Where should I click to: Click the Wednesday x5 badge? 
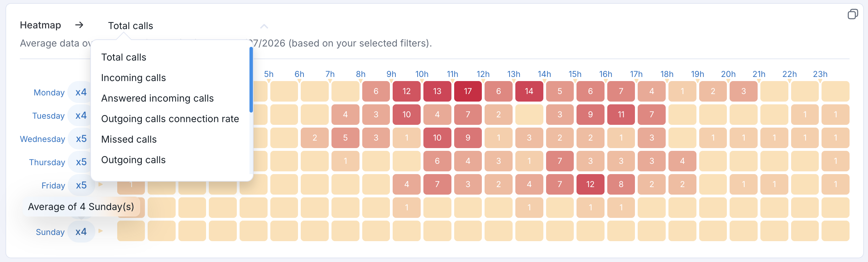[81, 139]
